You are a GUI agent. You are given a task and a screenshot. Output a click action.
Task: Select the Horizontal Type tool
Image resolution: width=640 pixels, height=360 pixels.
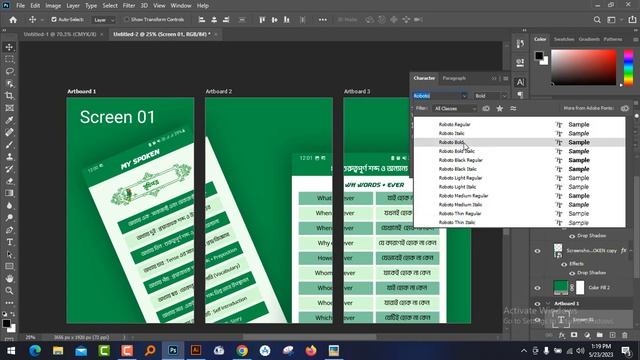(x=9, y=242)
